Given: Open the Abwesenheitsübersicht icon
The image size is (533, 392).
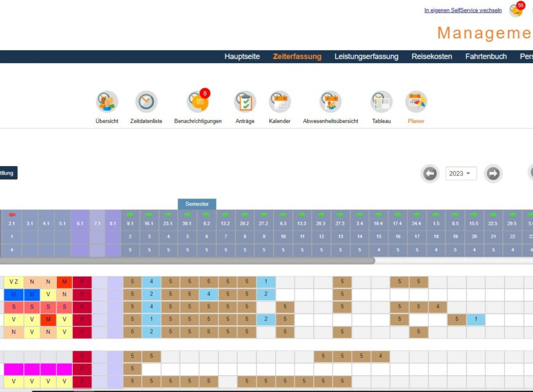Looking at the screenshot, I should click(330, 102).
